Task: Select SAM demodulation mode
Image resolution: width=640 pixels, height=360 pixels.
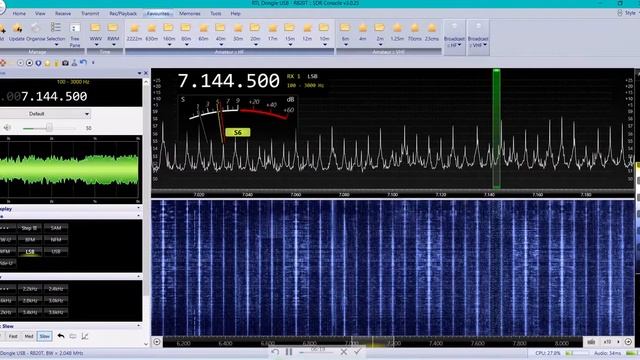Action: tap(56, 228)
